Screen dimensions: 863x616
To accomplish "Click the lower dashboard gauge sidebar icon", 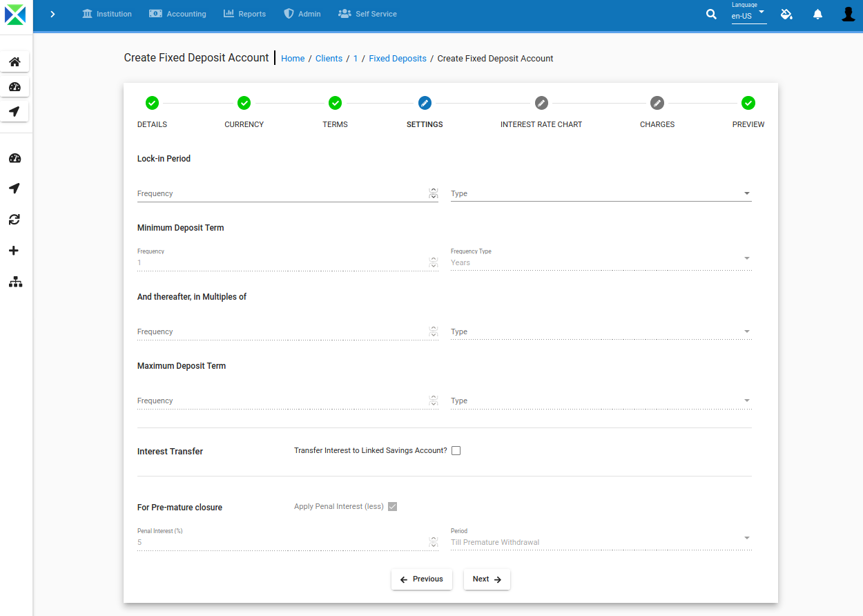I will 14,158.
